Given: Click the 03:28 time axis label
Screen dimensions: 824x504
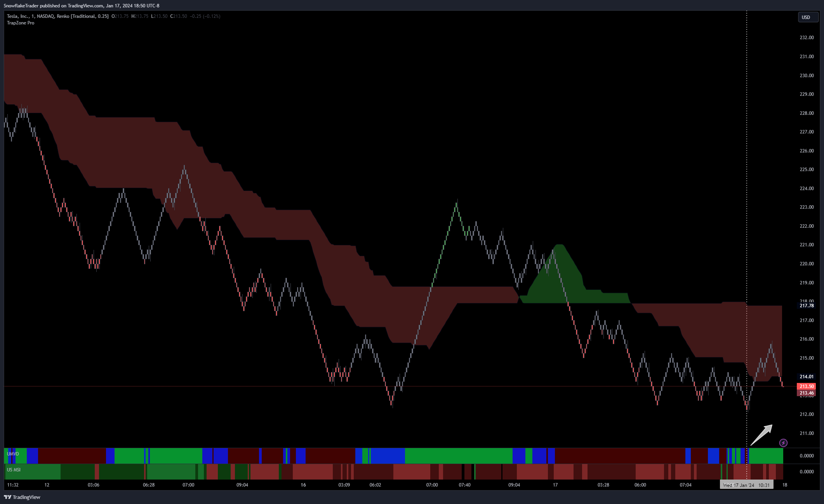Looking at the screenshot, I should click(x=603, y=485).
